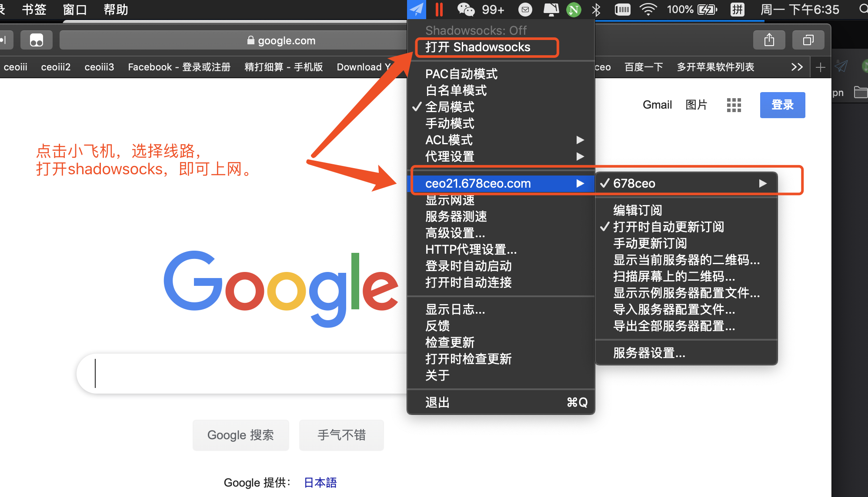Open the Facebook - 登录或注册 bookmark
The height and width of the screenshot is (497, 868).
179,67
